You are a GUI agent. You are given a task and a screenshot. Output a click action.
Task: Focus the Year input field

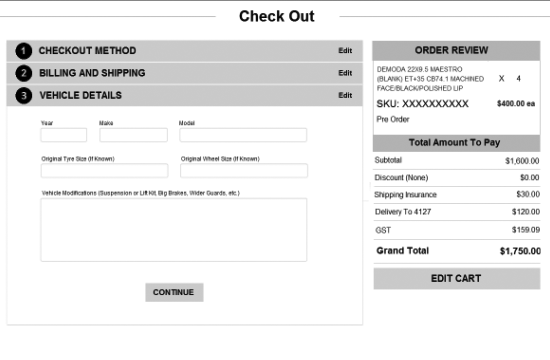63,135
